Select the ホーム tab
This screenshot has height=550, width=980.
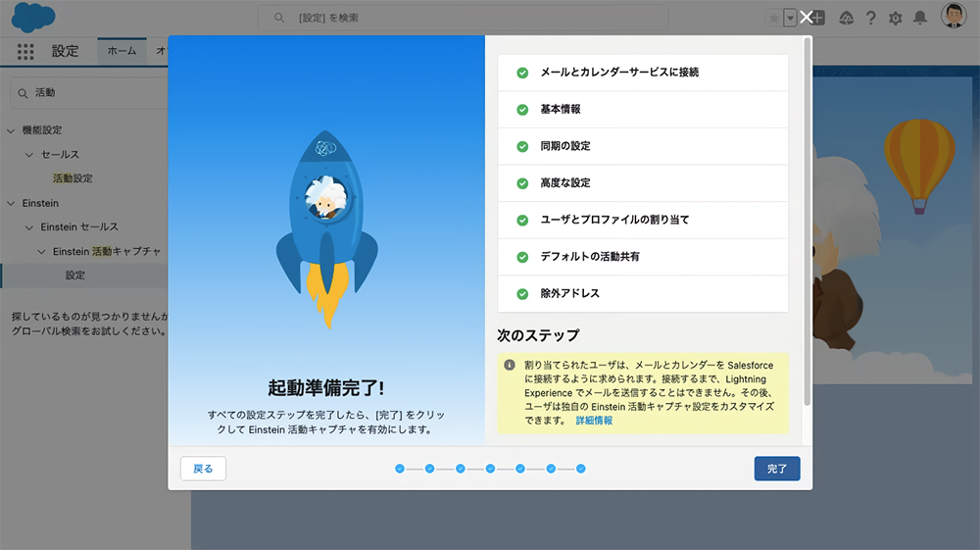[122, 51]
